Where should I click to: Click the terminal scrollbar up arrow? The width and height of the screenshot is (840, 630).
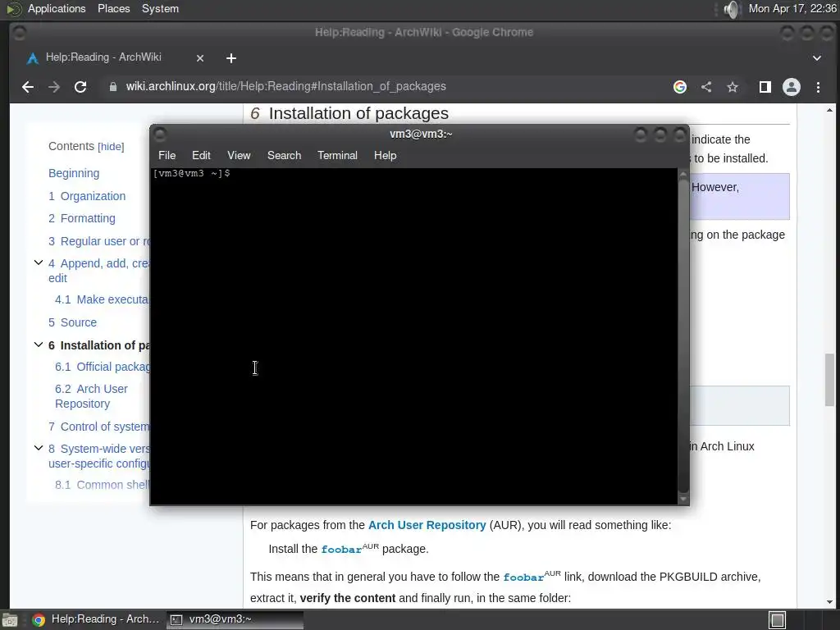[683, 175]
